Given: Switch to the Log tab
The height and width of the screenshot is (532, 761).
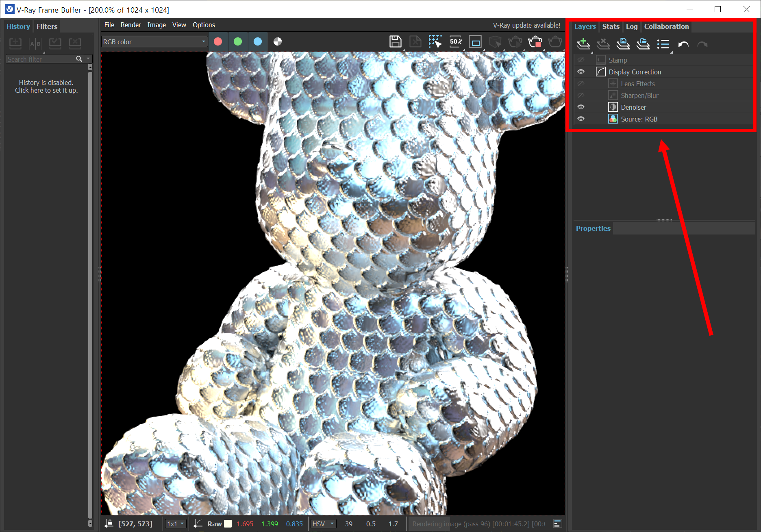Looking at the screenshot, I should (x=631, y=26).
